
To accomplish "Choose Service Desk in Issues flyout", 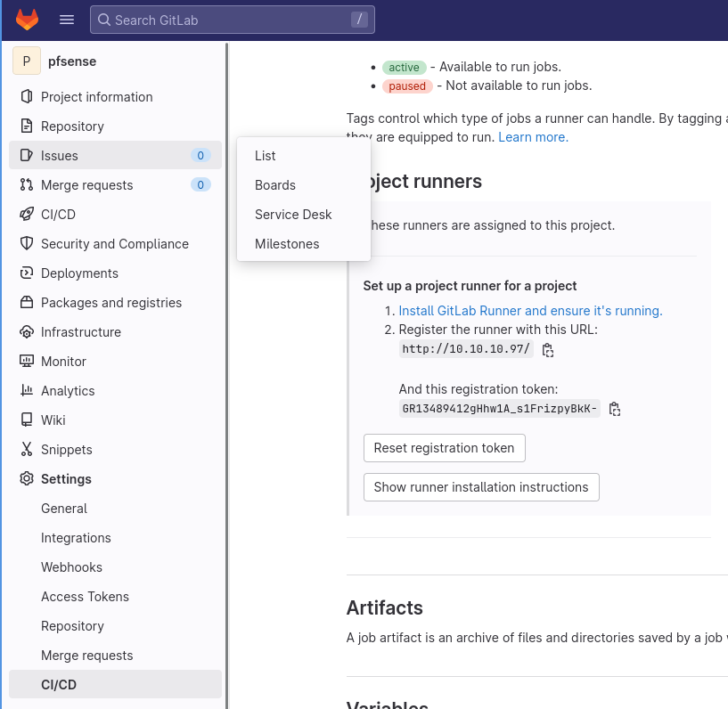I will click(293, 215).
